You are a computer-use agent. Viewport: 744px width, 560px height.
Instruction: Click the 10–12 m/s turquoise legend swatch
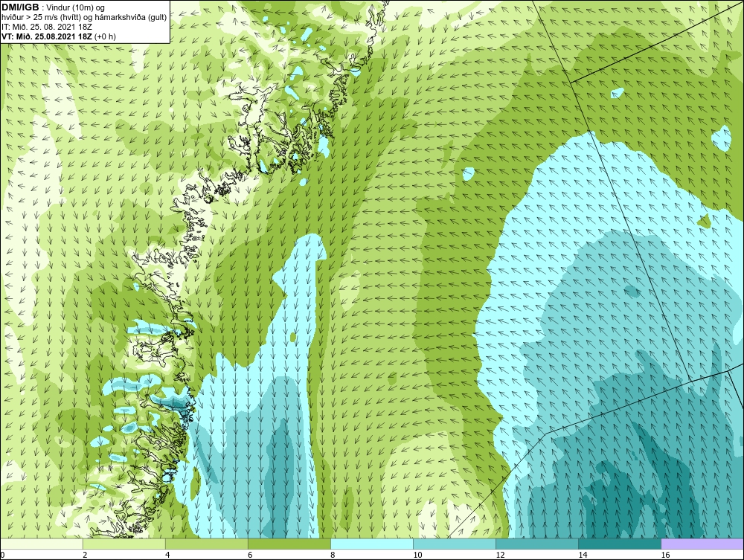pos(455,544)
